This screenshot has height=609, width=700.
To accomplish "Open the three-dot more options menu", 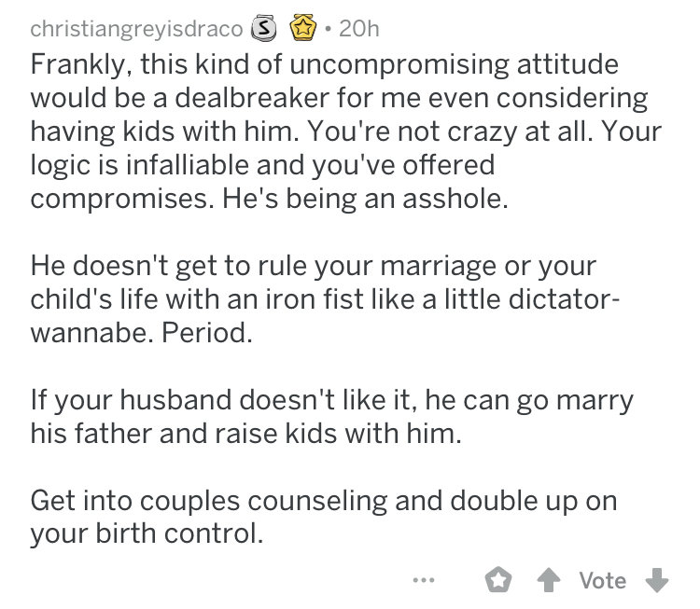I will pyautogui.click(x=423, y=580).
